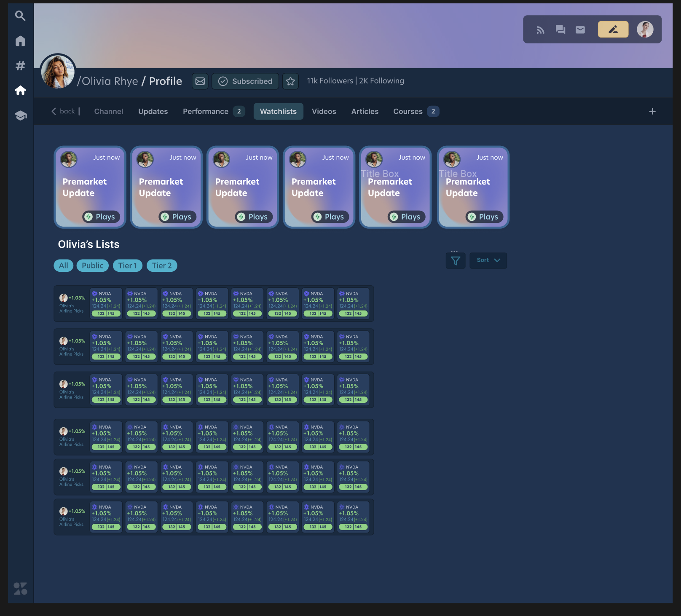Click the yellow compose pencil button
This screenshot has height=616, width=681.
point(613,29)
